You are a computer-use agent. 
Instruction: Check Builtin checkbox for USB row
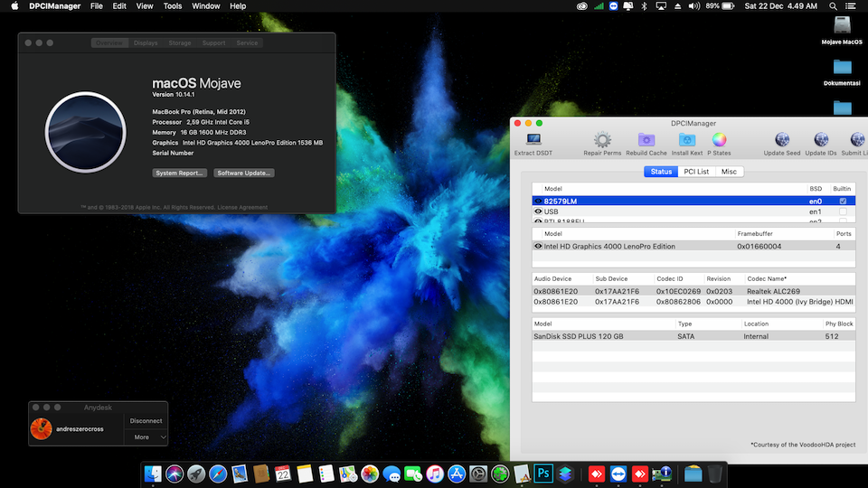pos(843,211)
